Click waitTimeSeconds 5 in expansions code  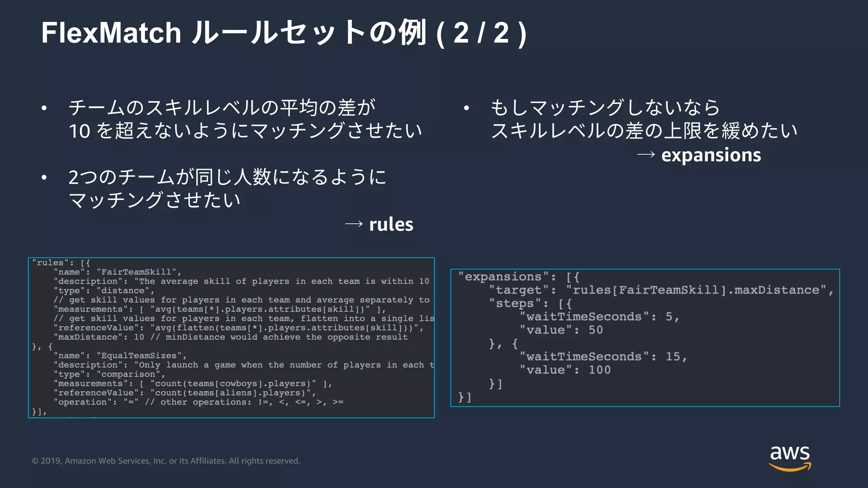[599, 317]
